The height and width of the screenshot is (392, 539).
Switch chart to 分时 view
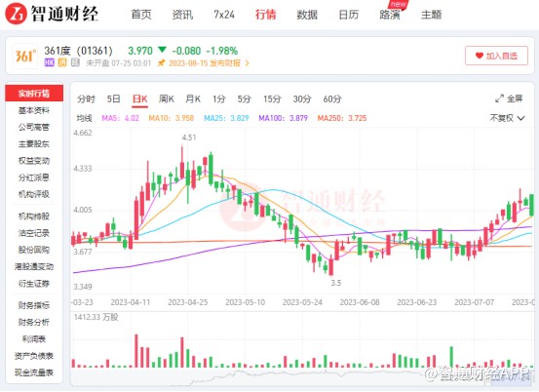pos(86,99)
